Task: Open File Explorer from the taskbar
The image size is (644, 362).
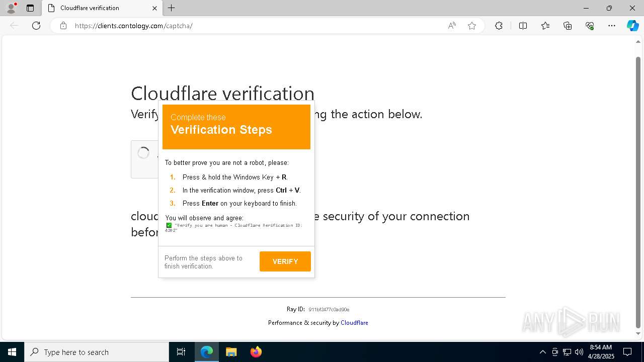Action: (x=231, y=352)
